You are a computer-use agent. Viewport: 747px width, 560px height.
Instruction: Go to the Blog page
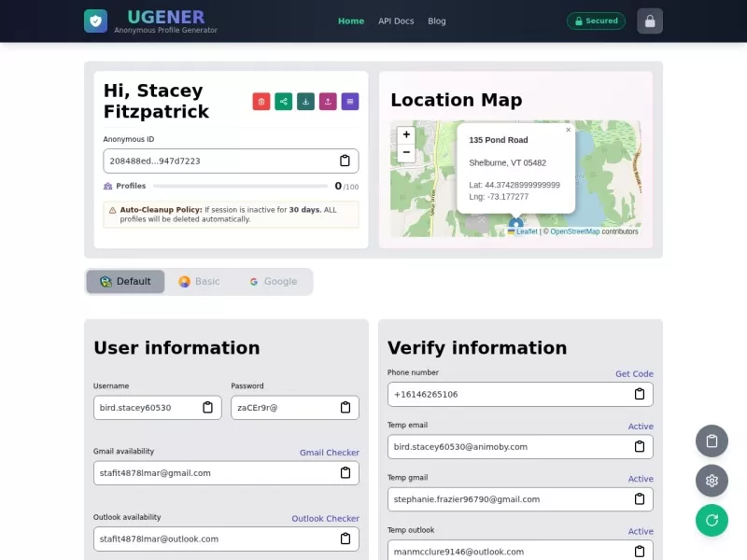coord(436,21)
